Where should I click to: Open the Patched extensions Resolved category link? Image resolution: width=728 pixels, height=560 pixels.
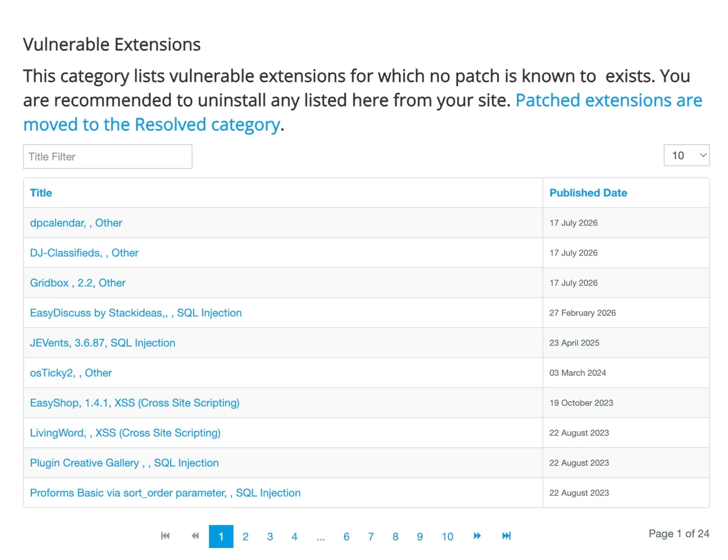pos(363,112)
